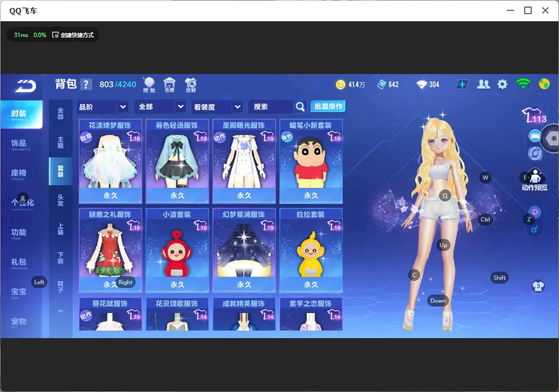Viewport: 559px width, 392px height.
Task: Expand the 全部 filter dropdown
Action: click(x=161, y=107)
